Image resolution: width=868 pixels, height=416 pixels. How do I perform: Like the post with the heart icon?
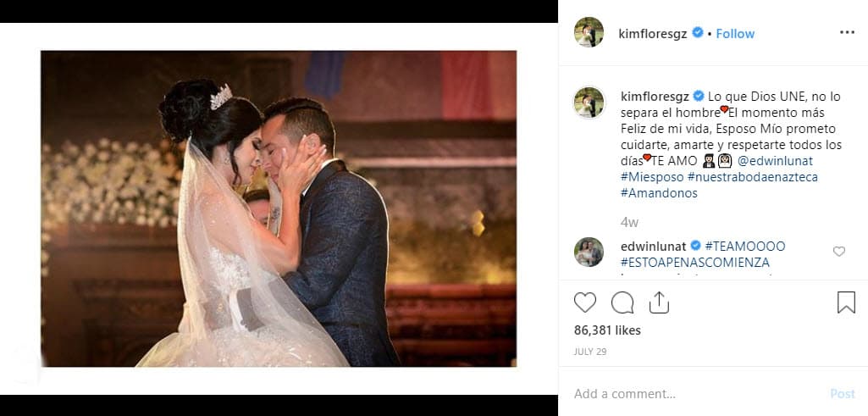[584, 302]
